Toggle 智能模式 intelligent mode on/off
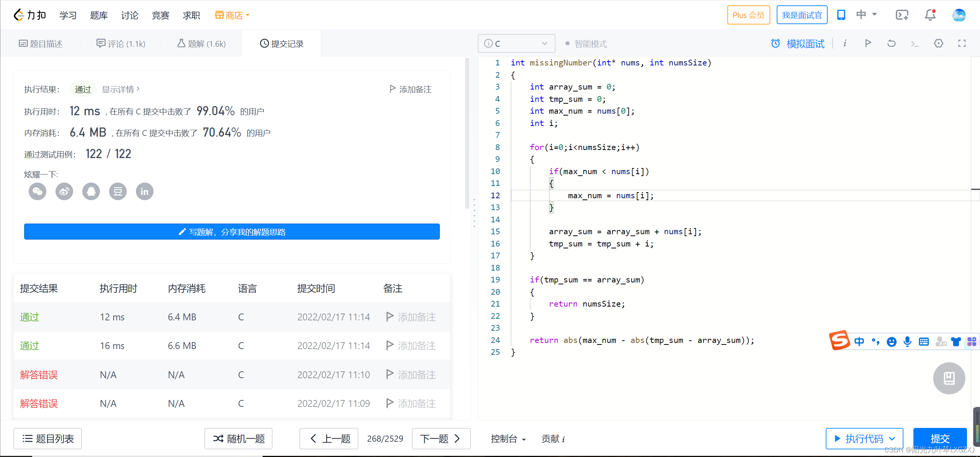This screenshot has width=980, height=457. point(568,43)
